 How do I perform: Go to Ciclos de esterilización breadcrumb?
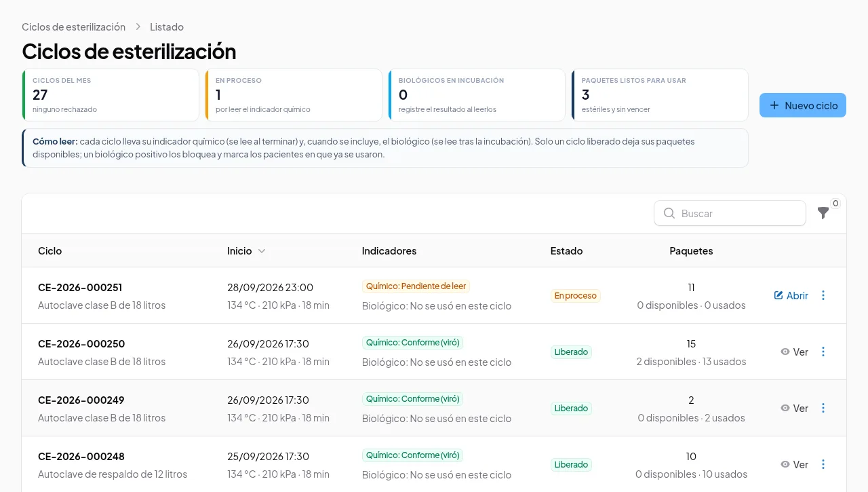[73, 27]
